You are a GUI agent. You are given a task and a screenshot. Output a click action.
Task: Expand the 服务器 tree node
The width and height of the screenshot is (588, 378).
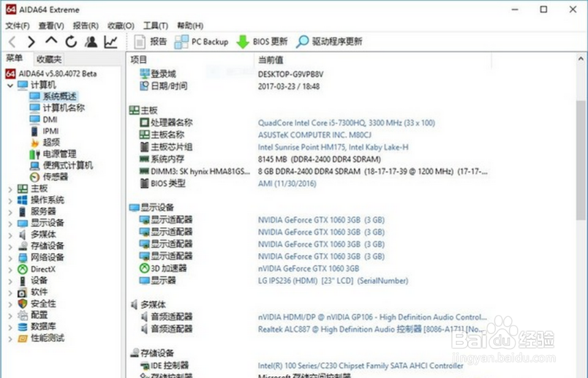pyautogui.click(x=10, y=213)
